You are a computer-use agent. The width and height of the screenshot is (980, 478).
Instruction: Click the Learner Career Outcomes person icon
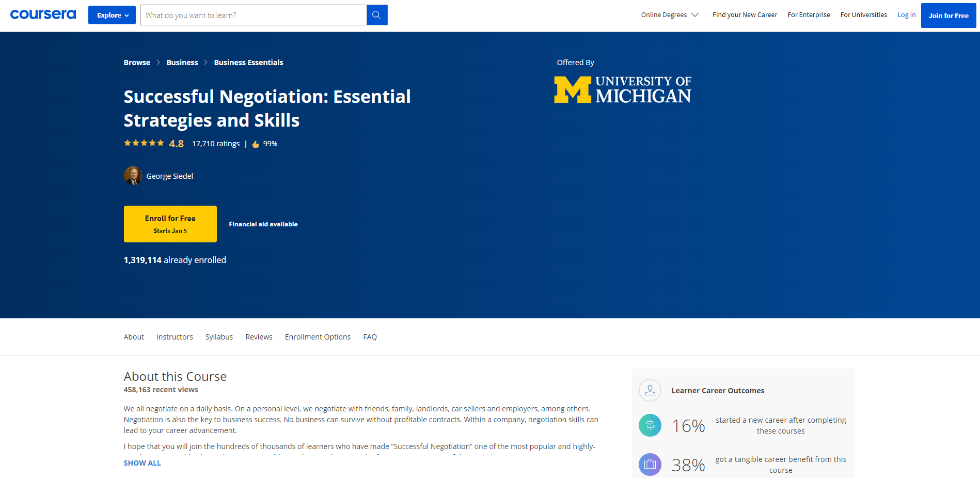(x=650, y=390)
